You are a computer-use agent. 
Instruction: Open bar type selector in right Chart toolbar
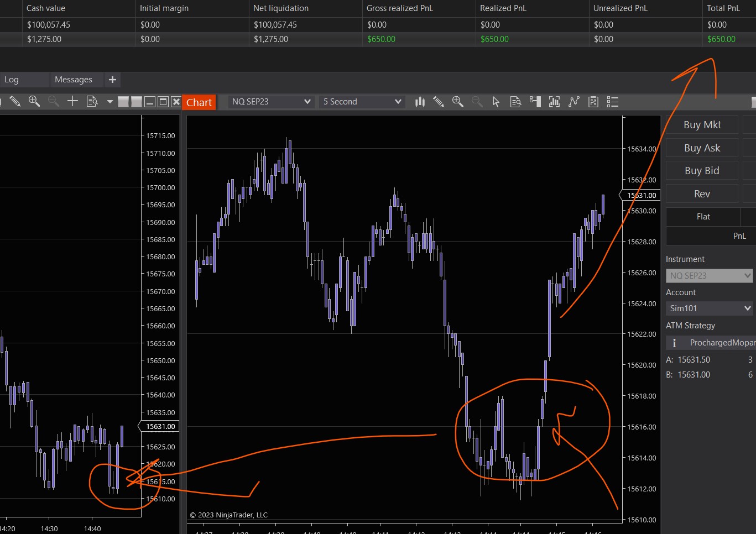[x=420, y=102]
